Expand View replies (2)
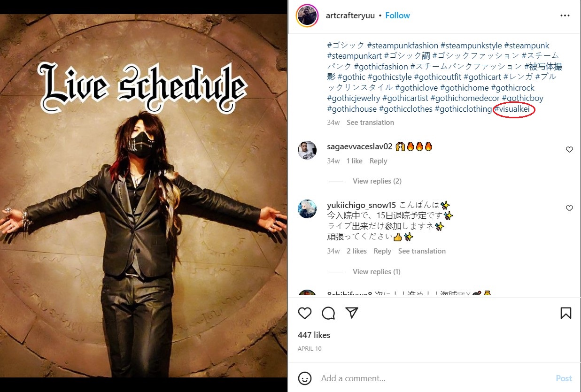 377,181
